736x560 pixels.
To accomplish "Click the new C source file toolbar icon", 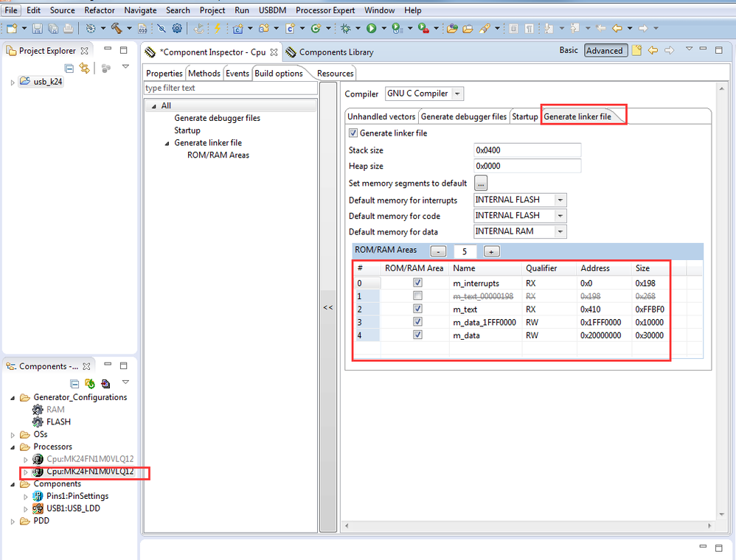I will click(290, 29).
